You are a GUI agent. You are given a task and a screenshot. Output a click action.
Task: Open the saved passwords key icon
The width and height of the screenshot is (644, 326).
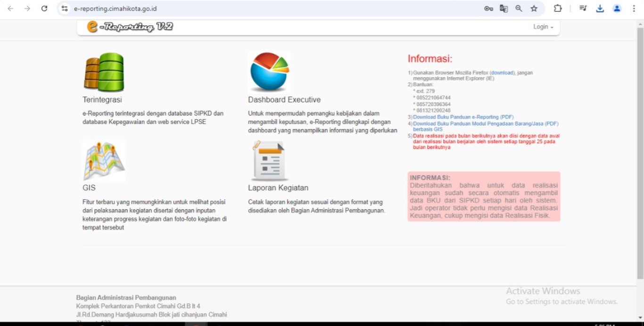tap(488, 8)
